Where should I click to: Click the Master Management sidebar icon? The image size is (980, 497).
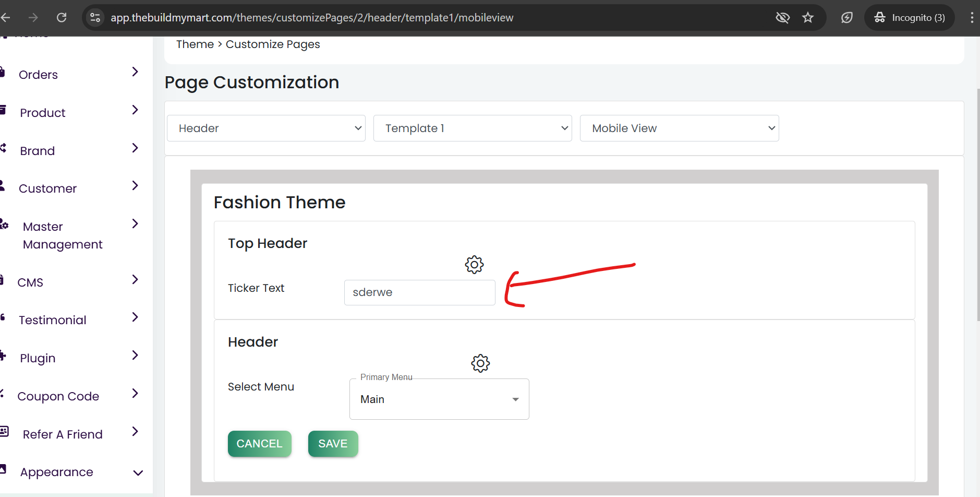click(x=4, y=224)
